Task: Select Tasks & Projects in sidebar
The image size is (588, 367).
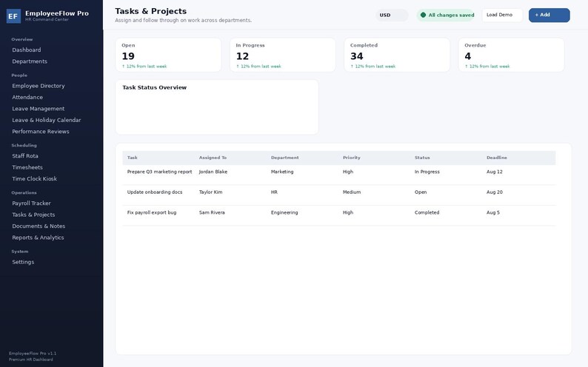Action: pyautogui.click(x=33, y=215)
